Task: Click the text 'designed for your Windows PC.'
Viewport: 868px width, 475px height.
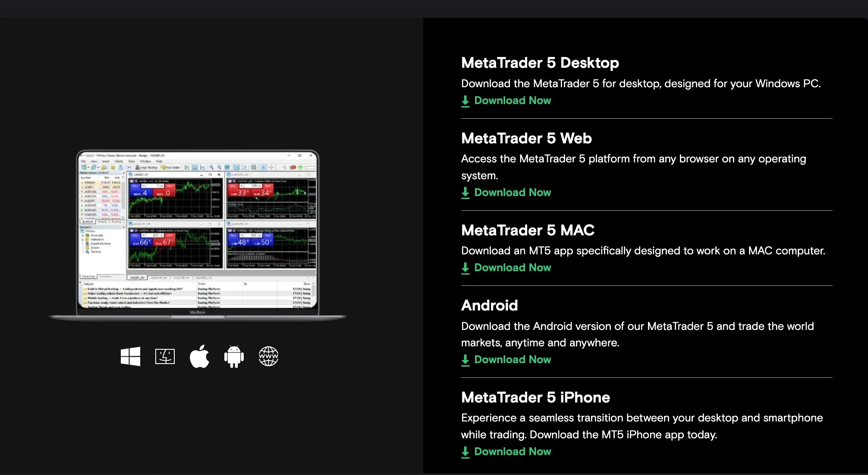Action: [x=742, y=84]
